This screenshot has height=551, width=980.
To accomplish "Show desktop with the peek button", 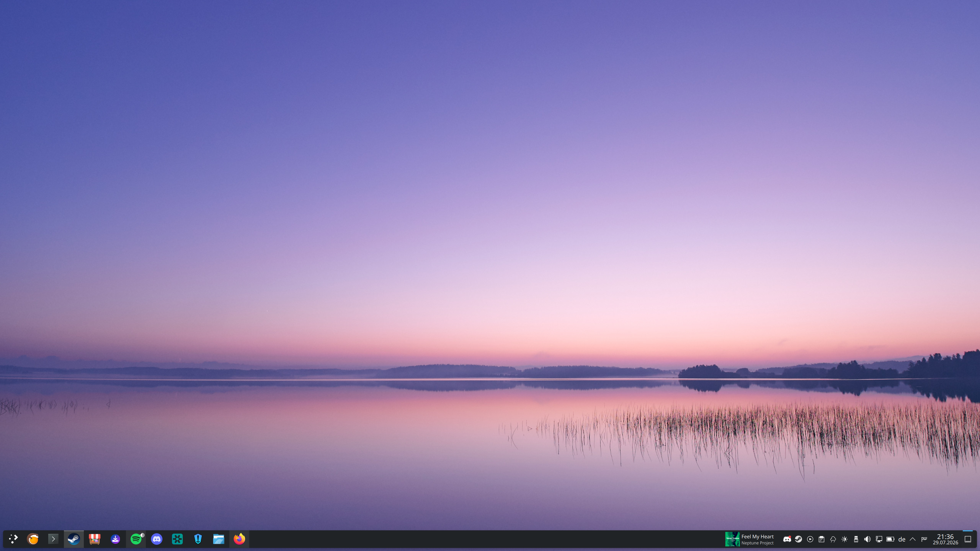I will tap(968, 539).
